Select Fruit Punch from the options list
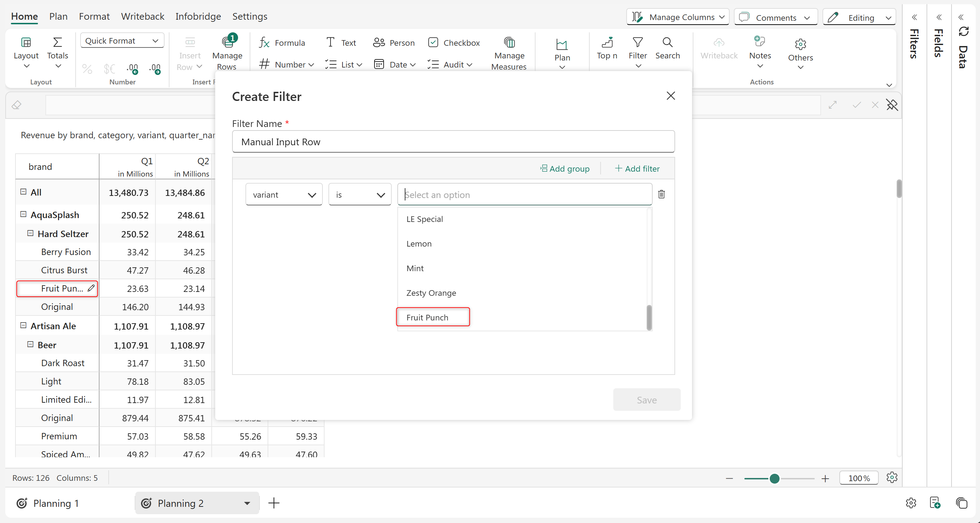Viewport: 980px width, 523px height. 427,318
